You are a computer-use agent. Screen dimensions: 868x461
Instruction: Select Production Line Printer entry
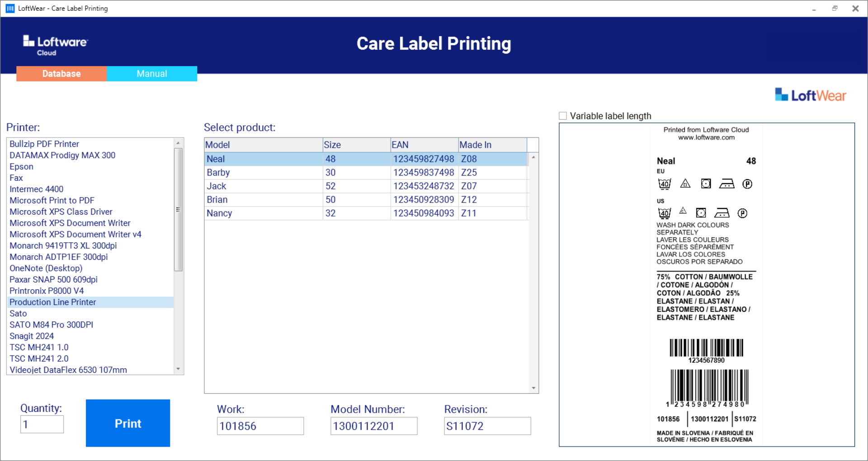pos(90,302)
